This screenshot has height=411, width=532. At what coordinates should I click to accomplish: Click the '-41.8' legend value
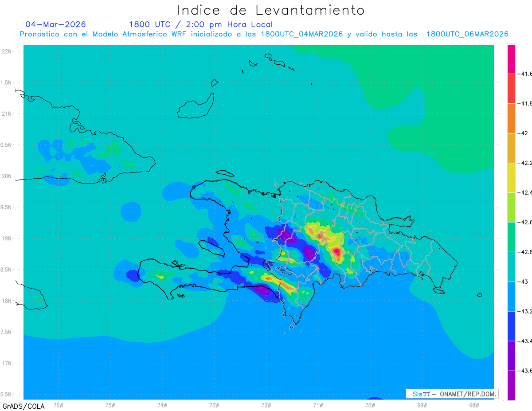pos(525,103)
